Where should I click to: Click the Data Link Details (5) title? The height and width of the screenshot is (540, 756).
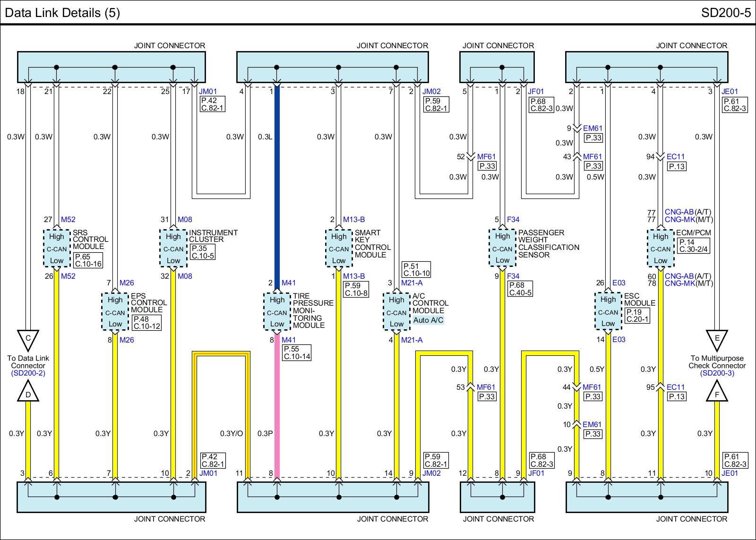(62, 12)
